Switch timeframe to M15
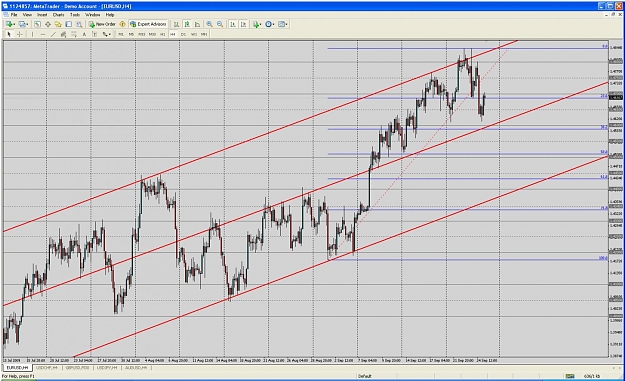The height and width of the screenshot is (381, 625). (x=142, y=34)
